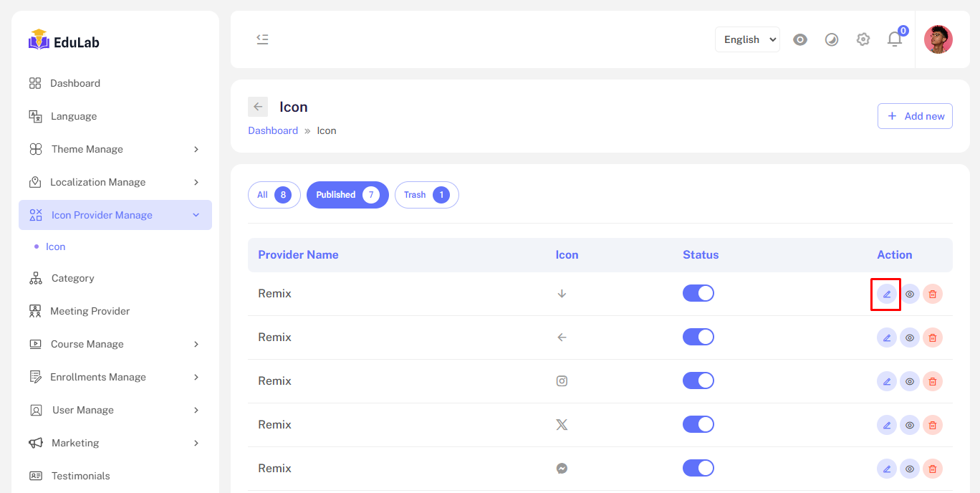Toggle dark mode icon in header
Viewport: 980px width, 493px height.
tap(832, 39)
